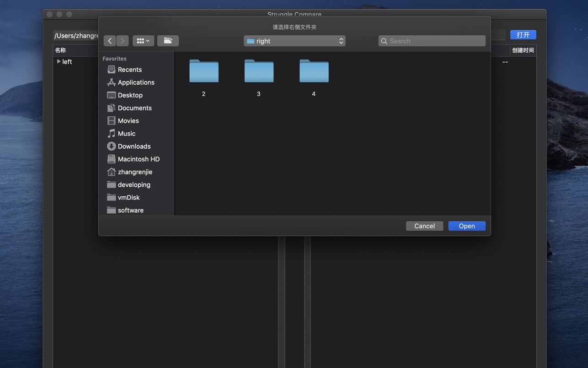Click the search magnifier icon
This screenshot has width=588, height=368.
384,41
